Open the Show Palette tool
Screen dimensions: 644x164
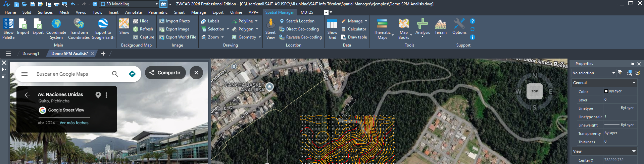coord(8,29)
